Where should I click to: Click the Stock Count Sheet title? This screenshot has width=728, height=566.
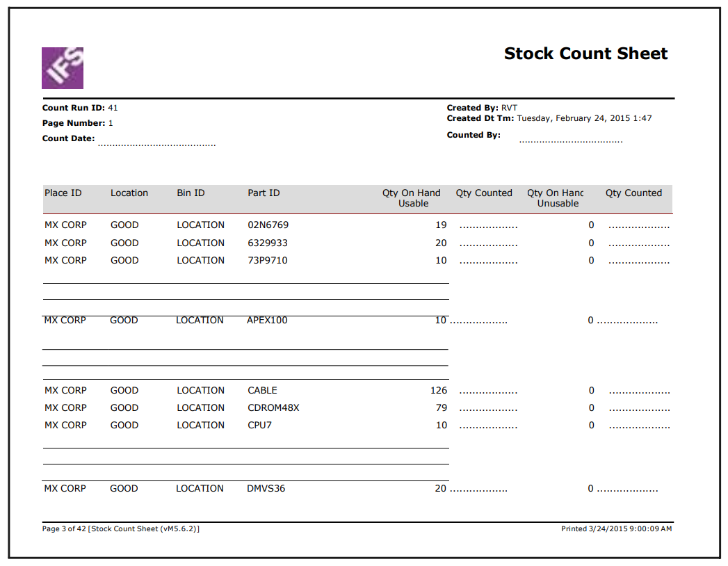click(585, 54)
